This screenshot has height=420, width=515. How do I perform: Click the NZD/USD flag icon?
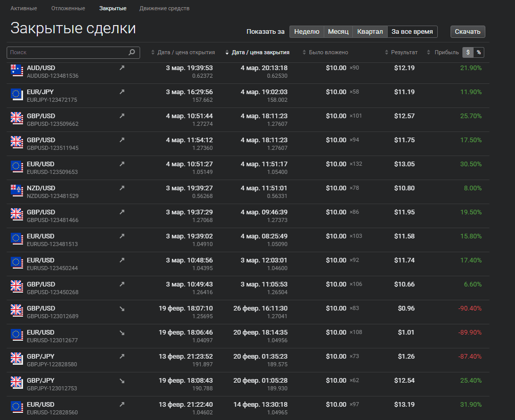click(x=17, y=191)
